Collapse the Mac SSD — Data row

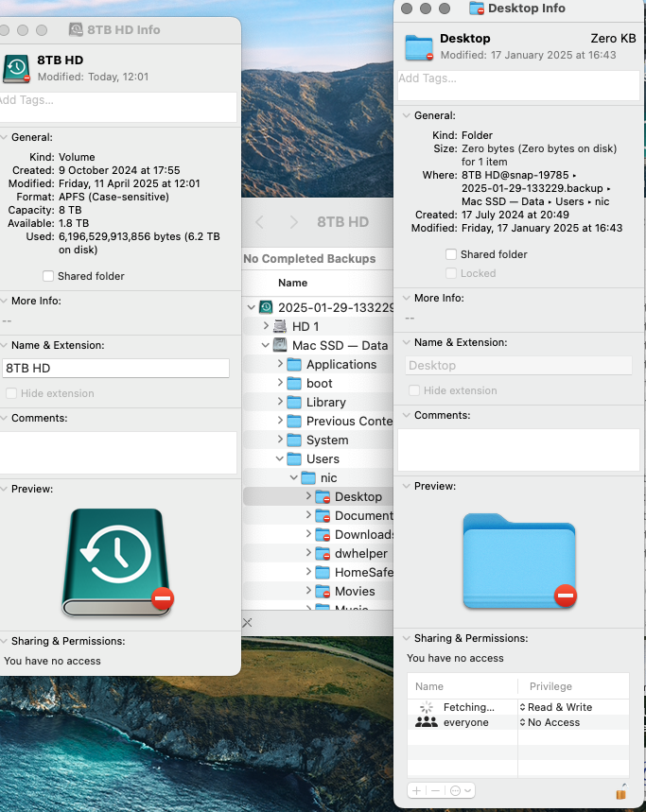click(265, 345)
